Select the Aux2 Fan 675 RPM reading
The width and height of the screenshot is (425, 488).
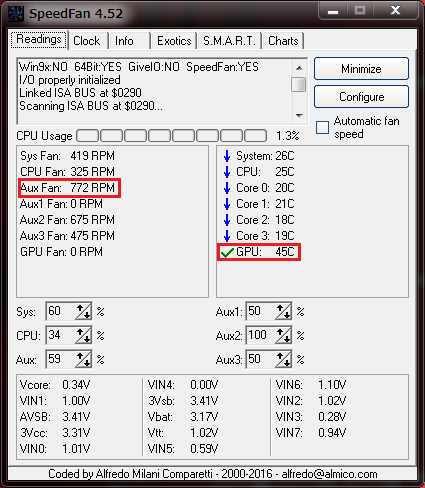click(67, 220)
